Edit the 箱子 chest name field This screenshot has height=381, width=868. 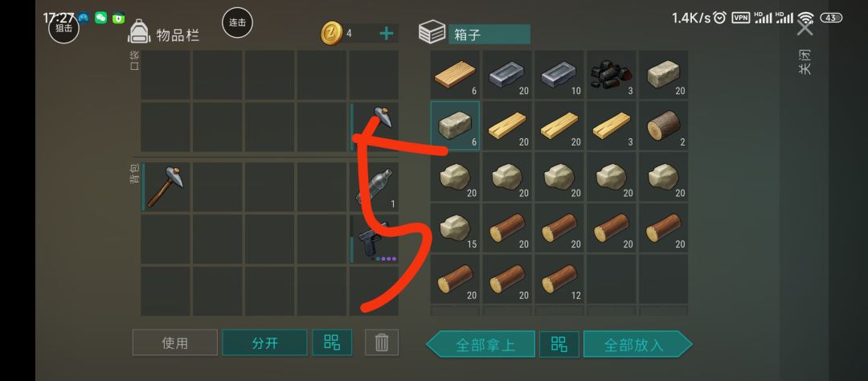pyautogui.click(x=489, y=35)
